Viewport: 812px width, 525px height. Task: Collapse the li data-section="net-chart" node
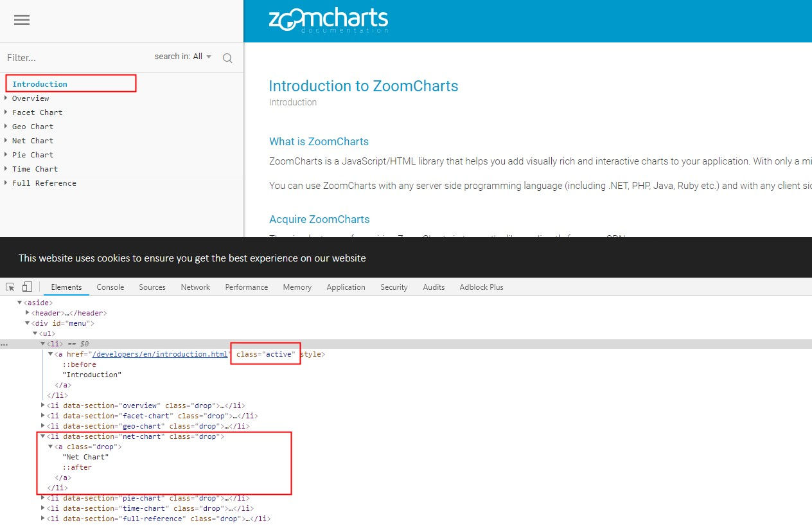point(43,436)
